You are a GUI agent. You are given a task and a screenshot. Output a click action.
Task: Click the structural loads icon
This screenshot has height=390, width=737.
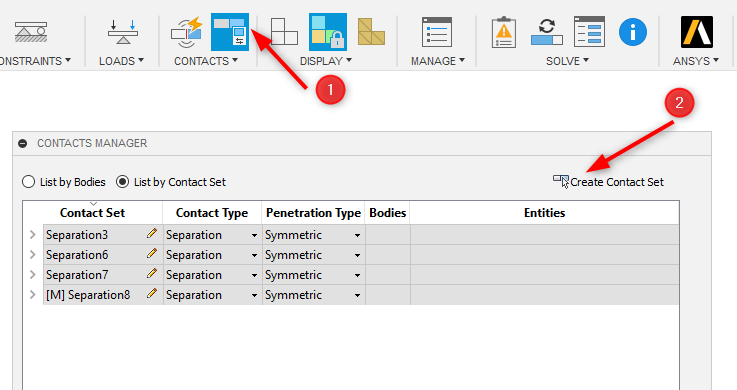coord(123,32)
